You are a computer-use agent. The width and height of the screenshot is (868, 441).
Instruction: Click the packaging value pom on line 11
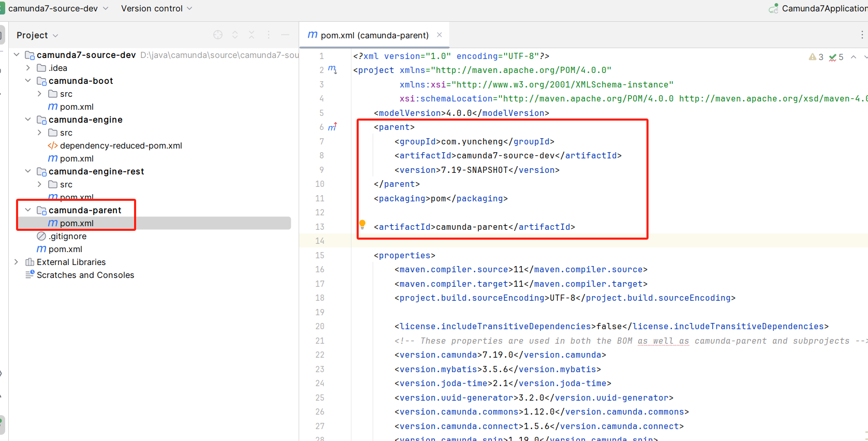[x=438, y=198]
